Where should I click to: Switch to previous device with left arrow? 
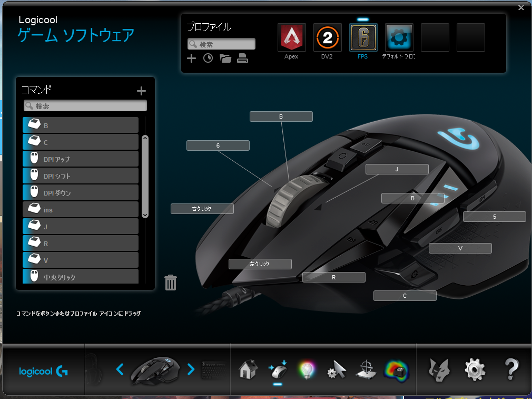120,369
